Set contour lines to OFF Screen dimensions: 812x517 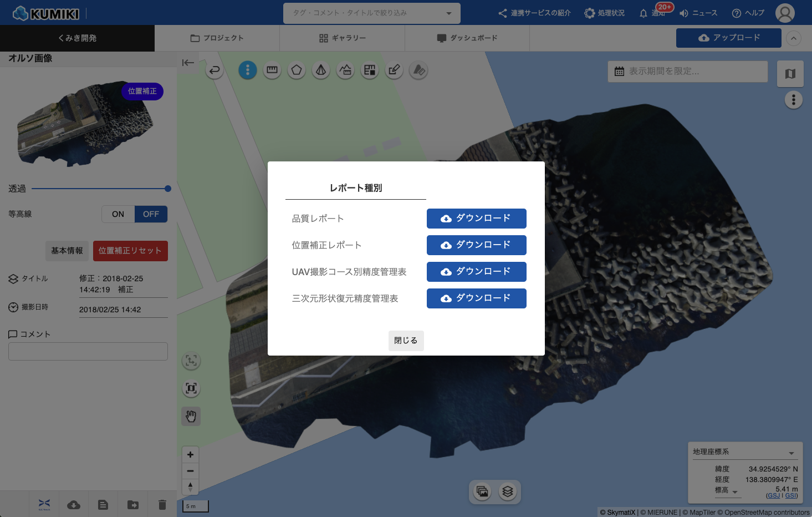(151, 214)
